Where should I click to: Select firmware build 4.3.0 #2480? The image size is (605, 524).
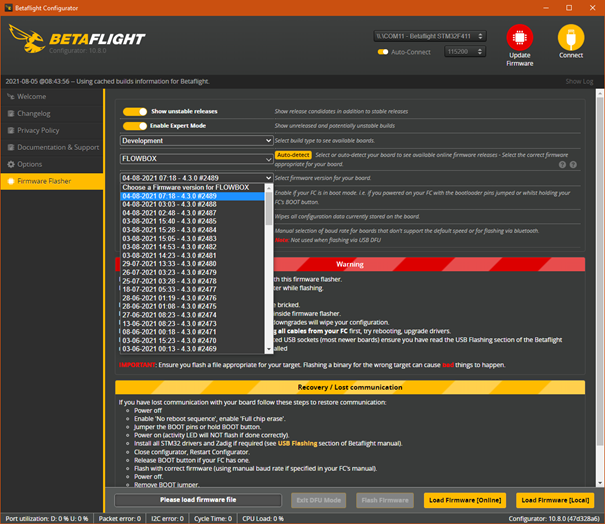point(193,264)
